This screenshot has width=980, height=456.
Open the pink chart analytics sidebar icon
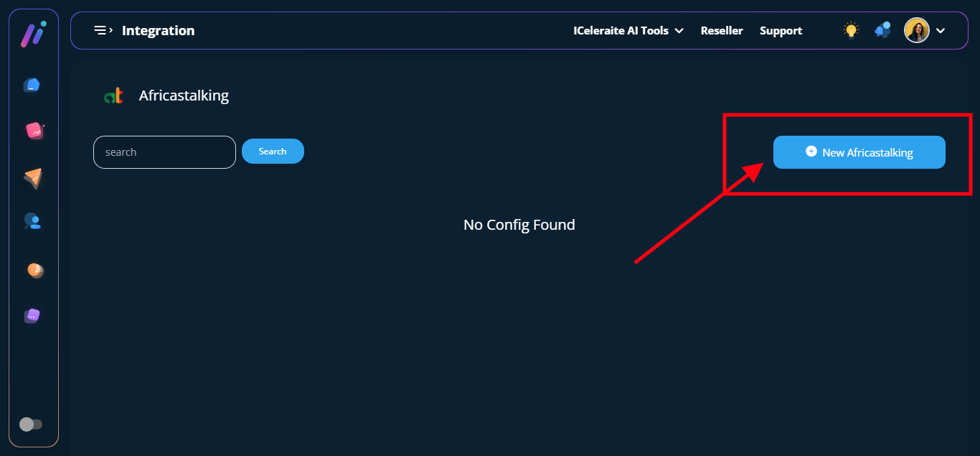tap(34, 131)
